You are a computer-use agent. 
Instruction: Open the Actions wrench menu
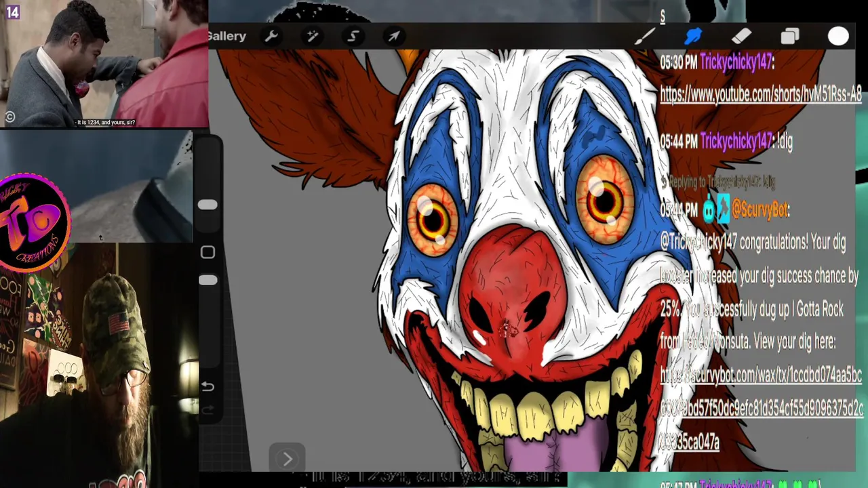[x=271, y=36]
